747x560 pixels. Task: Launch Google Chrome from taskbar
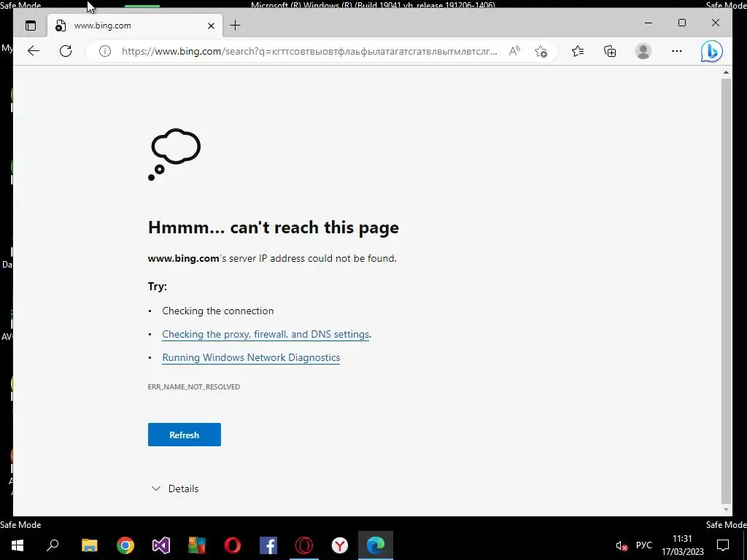tap(125, 545)
